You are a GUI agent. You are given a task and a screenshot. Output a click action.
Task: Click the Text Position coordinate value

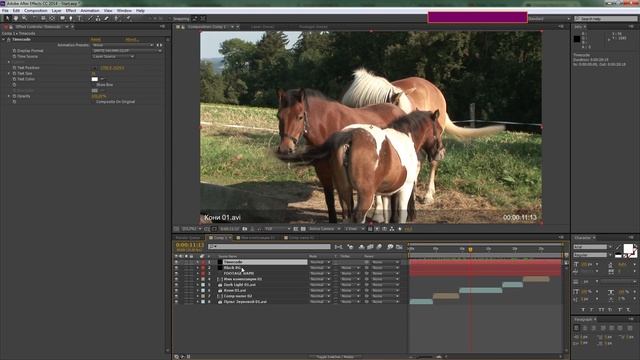point(112,68)
